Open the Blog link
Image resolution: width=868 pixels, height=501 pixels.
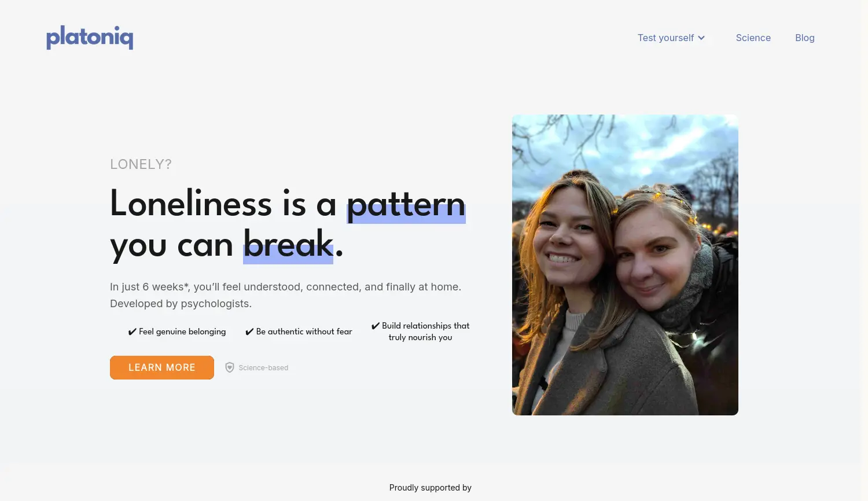[805, 38]
